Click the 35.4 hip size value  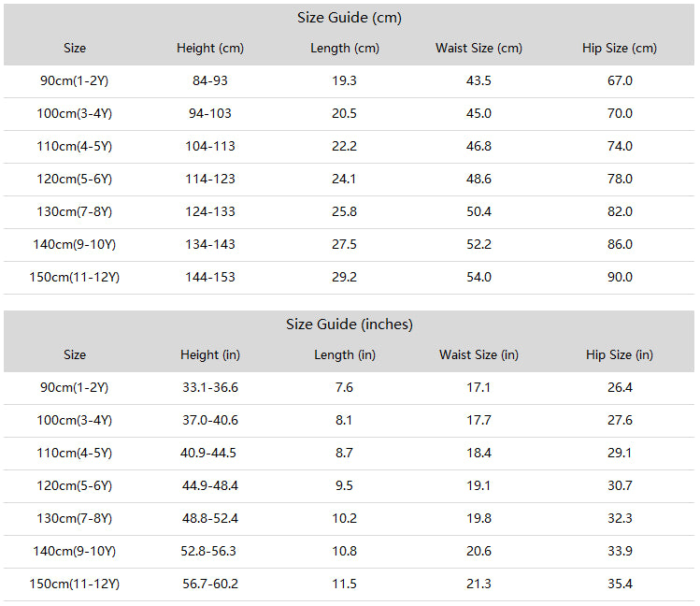click(x=620, y=584)
